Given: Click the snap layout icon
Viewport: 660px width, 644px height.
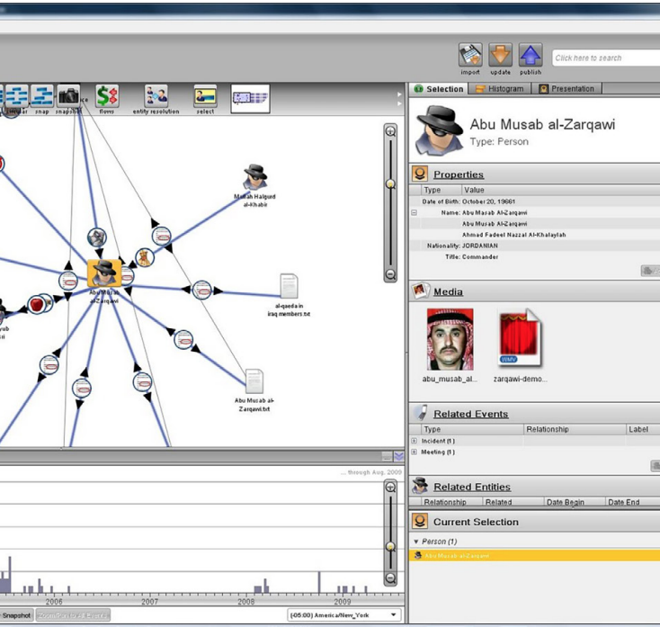Looking at the screenshot, I should coord(42,95).
